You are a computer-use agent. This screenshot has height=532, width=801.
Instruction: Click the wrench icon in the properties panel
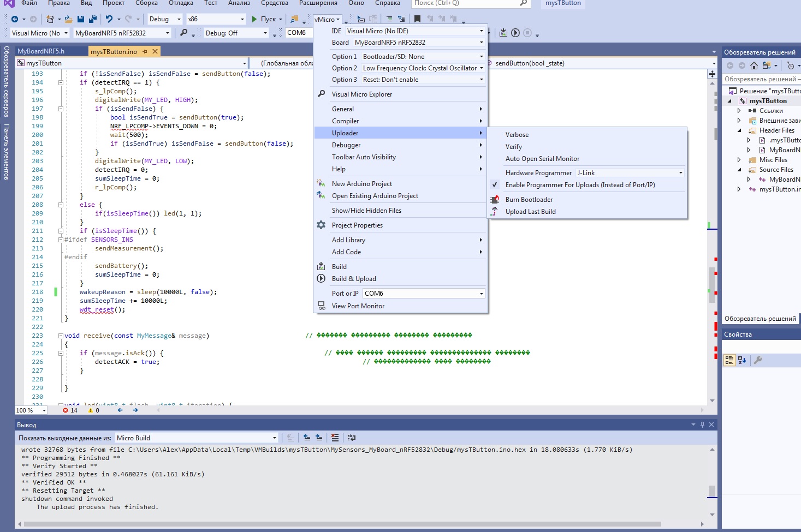click(758, 360)
